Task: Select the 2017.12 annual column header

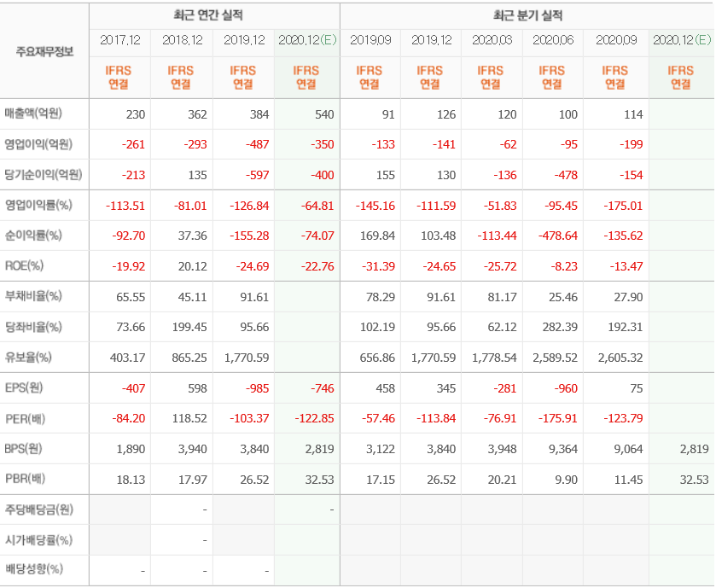Action: coord(120,40)
